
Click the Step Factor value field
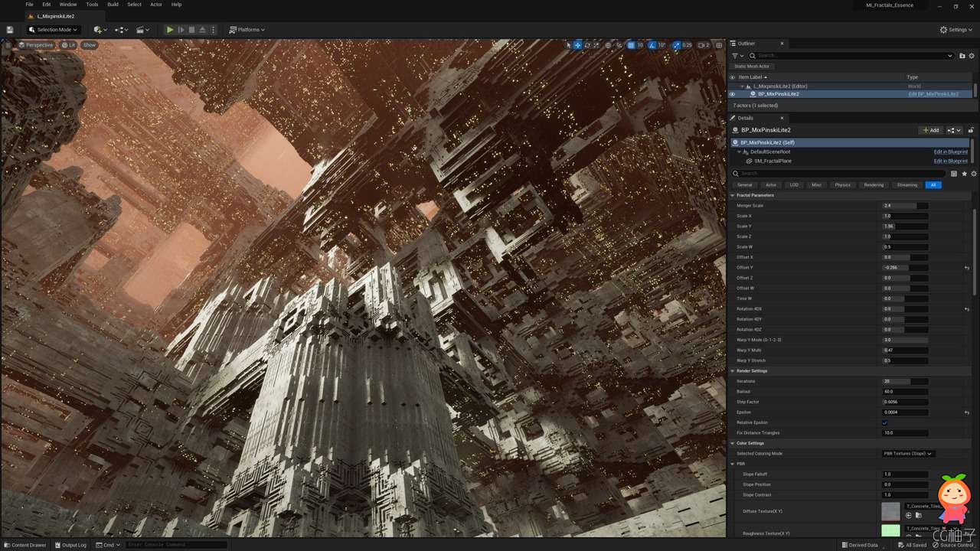click(x=905, y=402)
